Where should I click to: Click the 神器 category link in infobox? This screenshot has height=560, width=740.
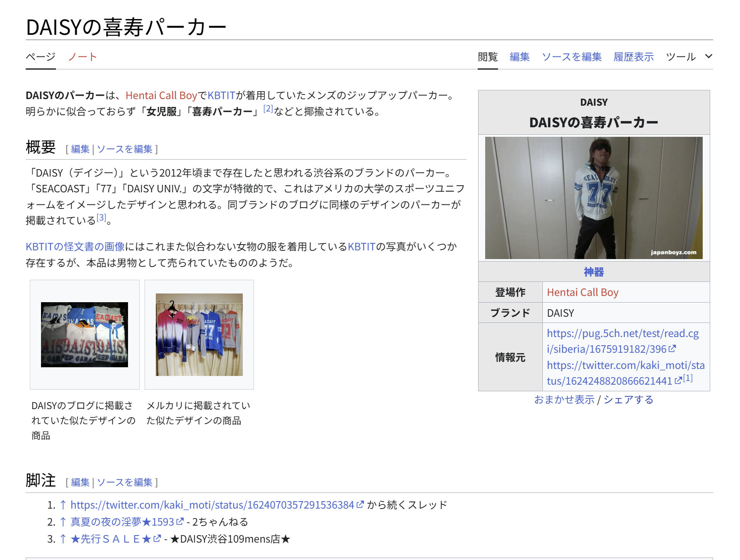pos(593,272)
